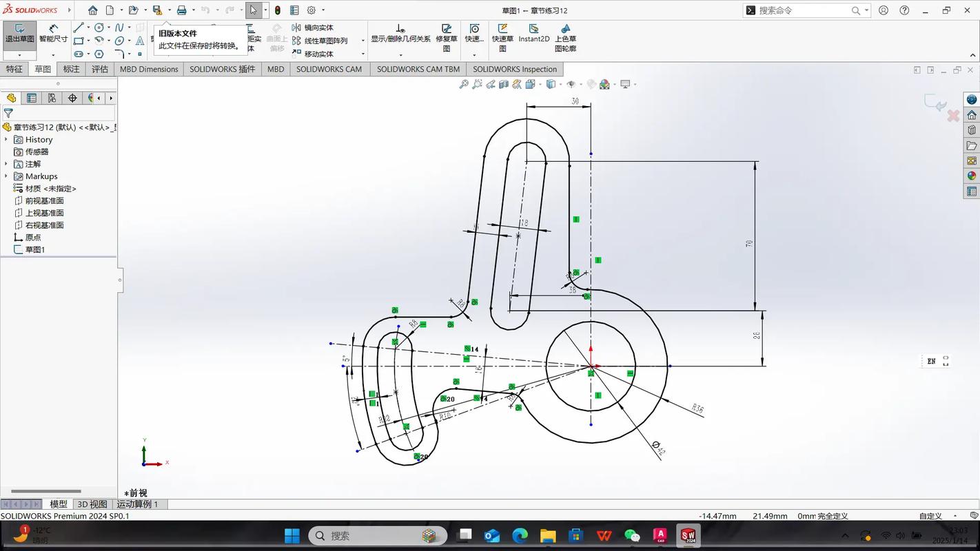Click the Zoom to Fit icon

click(464, 84)
